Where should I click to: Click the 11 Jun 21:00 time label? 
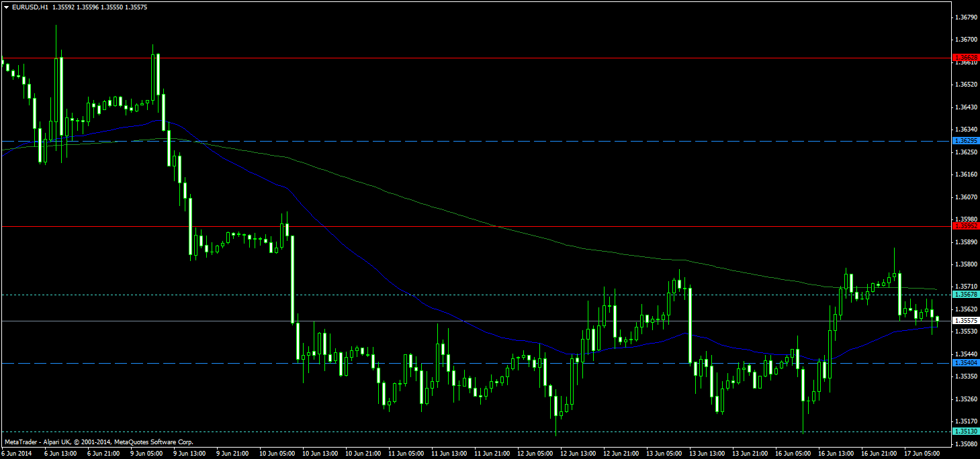point(492,453)
